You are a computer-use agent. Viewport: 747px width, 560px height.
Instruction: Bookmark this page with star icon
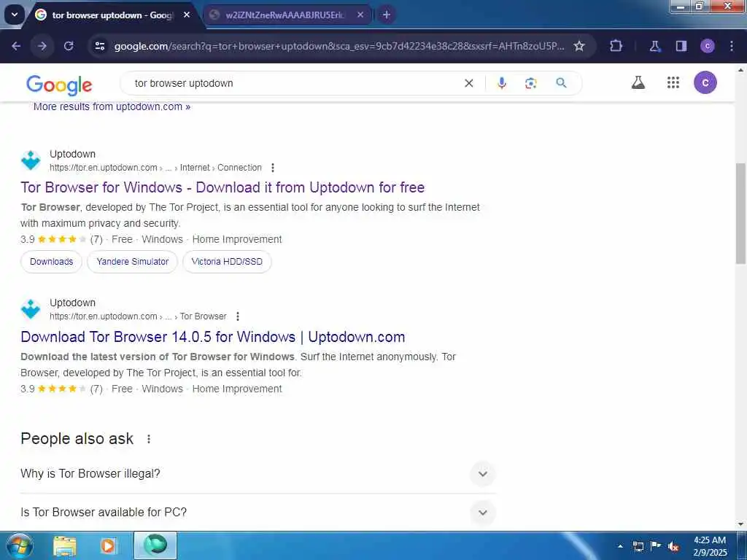(578, 46)
